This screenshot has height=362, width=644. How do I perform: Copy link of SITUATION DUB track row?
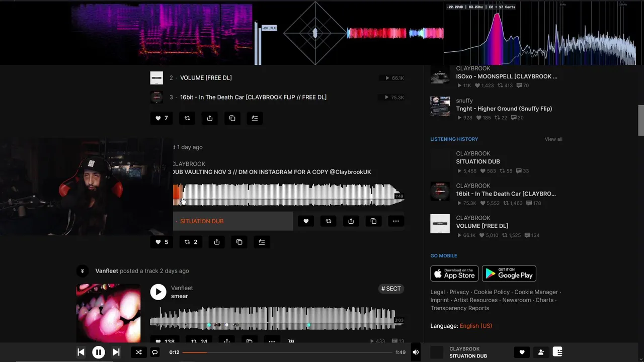tap(373, 221)
